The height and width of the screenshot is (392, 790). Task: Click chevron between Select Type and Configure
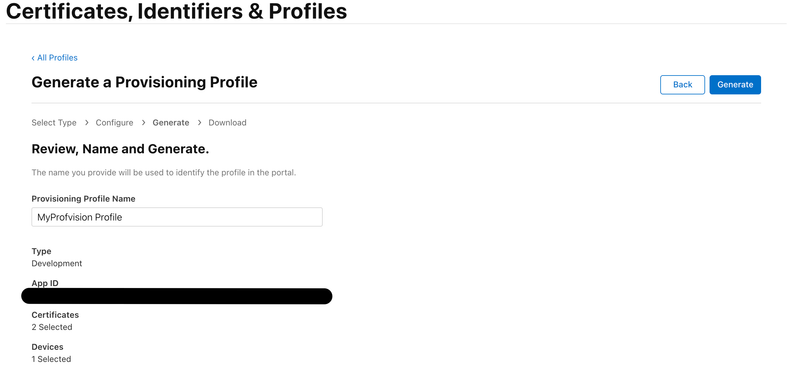[x=87, y=122]
